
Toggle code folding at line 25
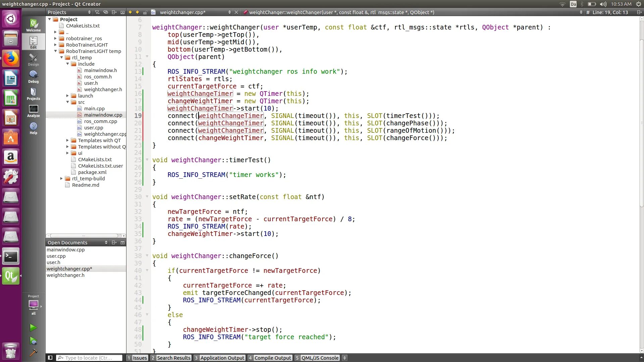147,160
